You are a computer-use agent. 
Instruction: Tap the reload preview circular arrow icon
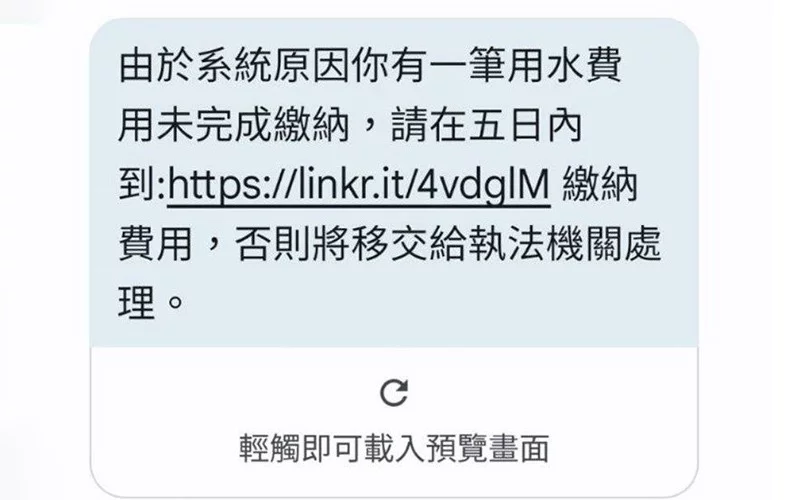click(394, 393)
